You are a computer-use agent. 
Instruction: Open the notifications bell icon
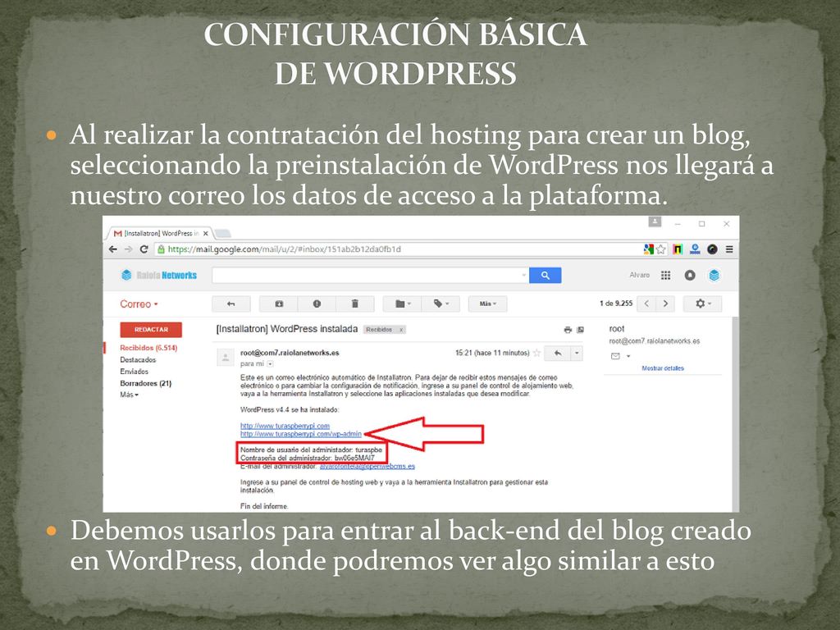(689, 276)
